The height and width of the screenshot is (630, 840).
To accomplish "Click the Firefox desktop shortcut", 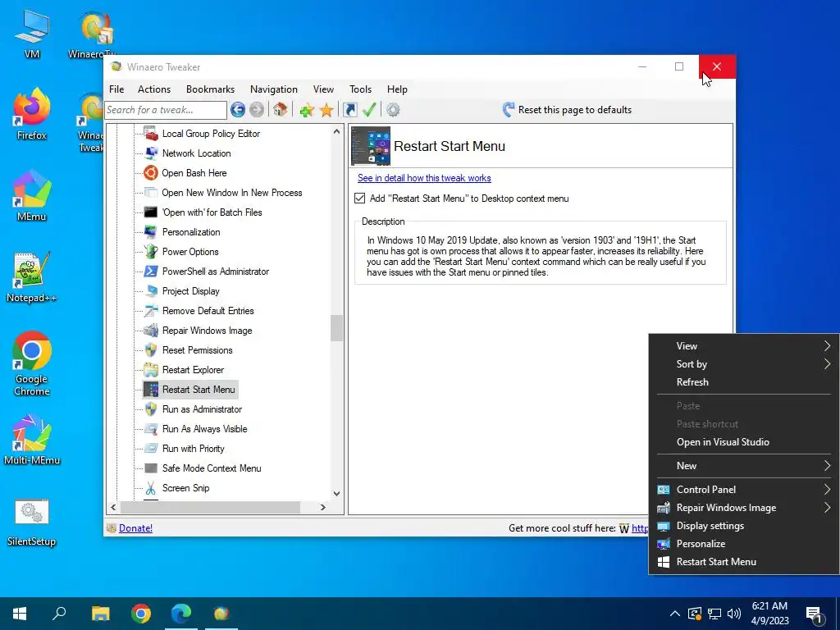I will point(32,113).
